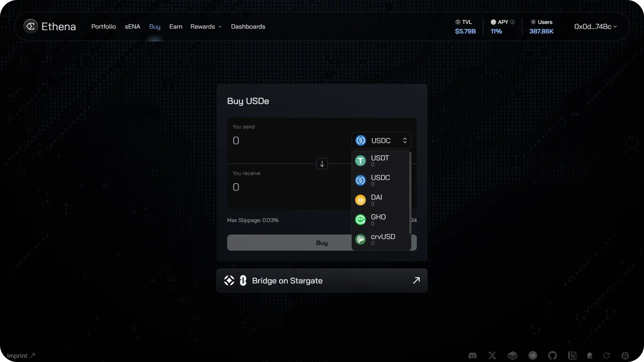
Task: Go to the Portfolio tab
Action: 103,27
